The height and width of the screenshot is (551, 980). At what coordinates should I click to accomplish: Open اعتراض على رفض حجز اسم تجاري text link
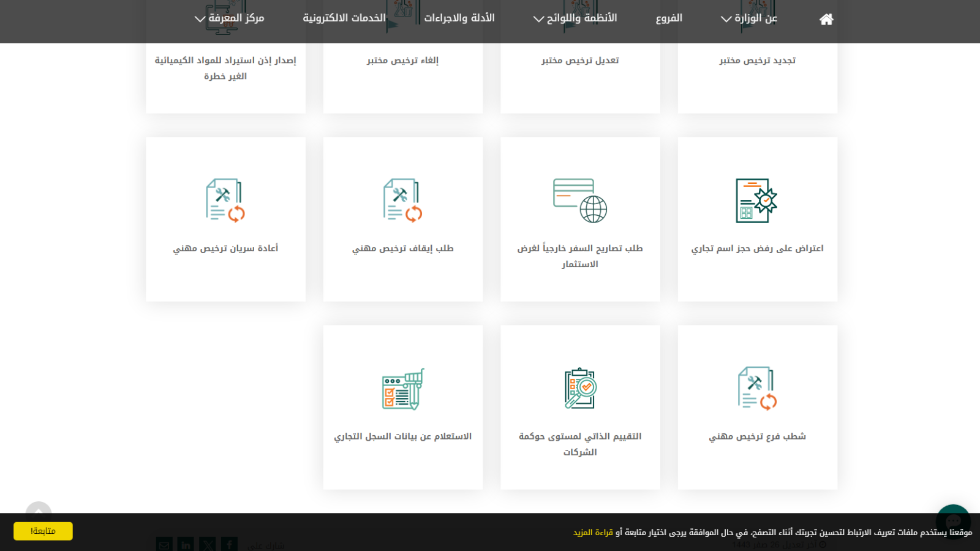(758, 248)
